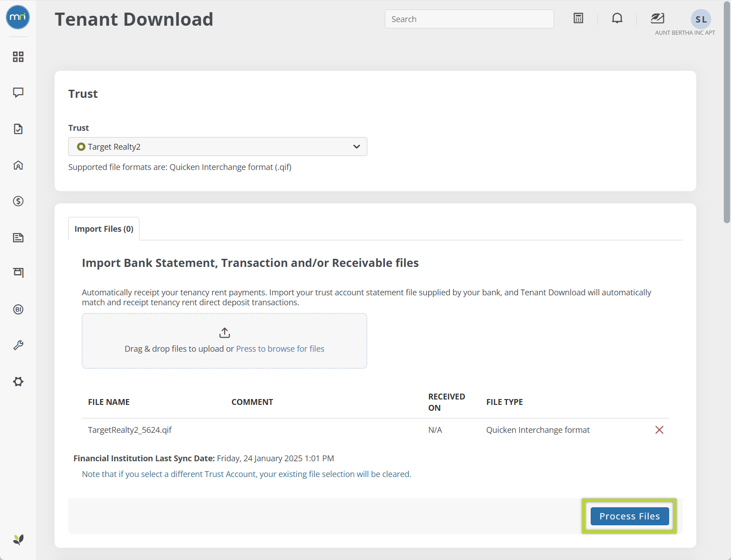
Task: Click the note about different Trust Account
Action: 246,474
